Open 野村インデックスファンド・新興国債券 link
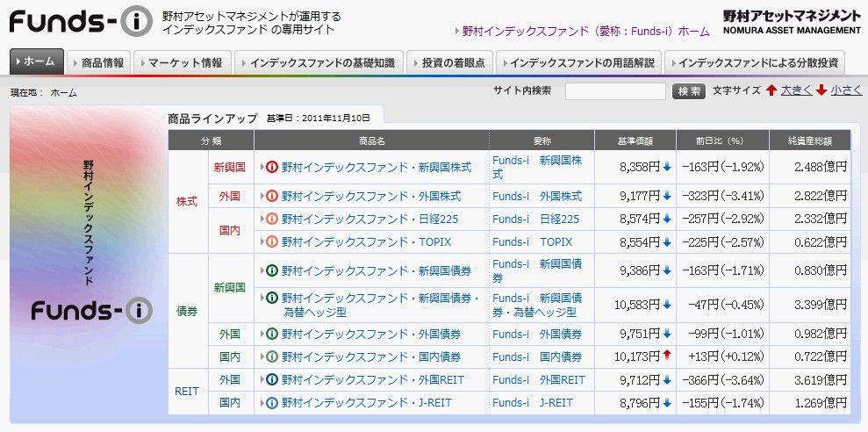Viewport: 868px width, 432px height. coord(377,270)
